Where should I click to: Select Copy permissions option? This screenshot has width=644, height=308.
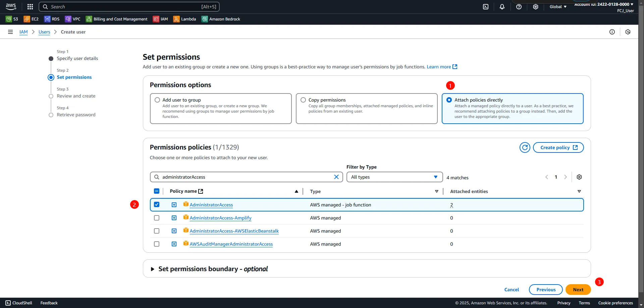303,100
